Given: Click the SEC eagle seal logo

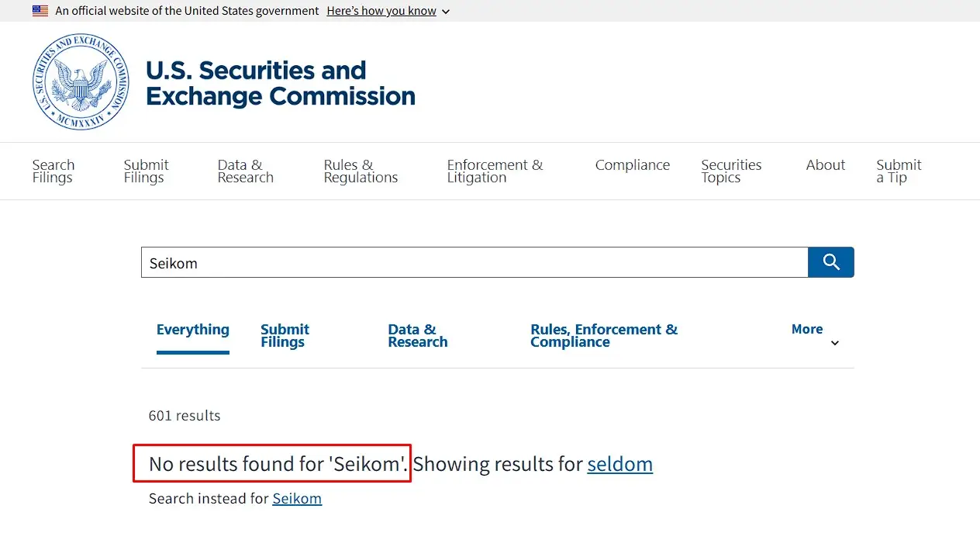Looking at the screenshot, I should coord(80,82).
